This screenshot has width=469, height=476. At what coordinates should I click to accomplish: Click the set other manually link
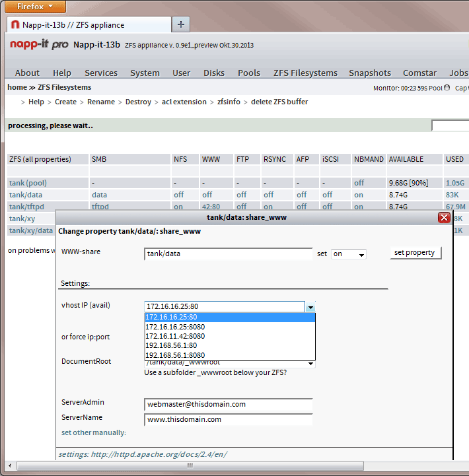point(94,432)
